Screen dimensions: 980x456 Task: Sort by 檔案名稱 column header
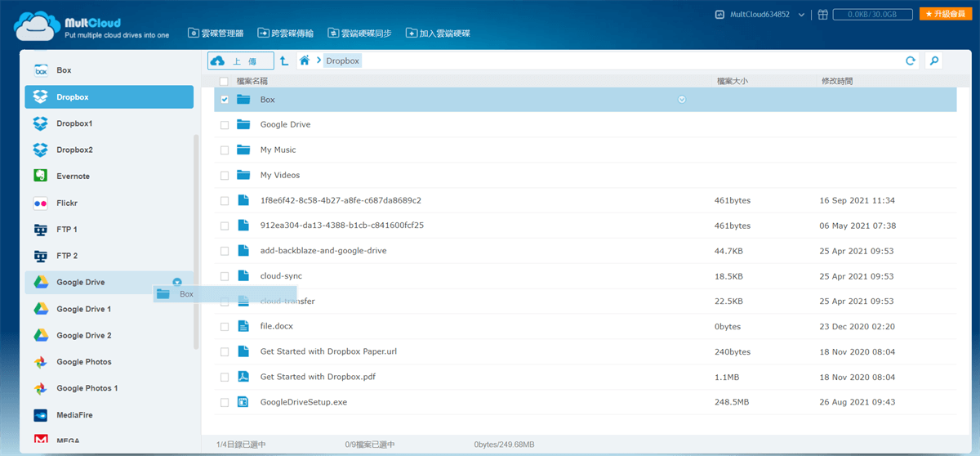coord(252,81)
